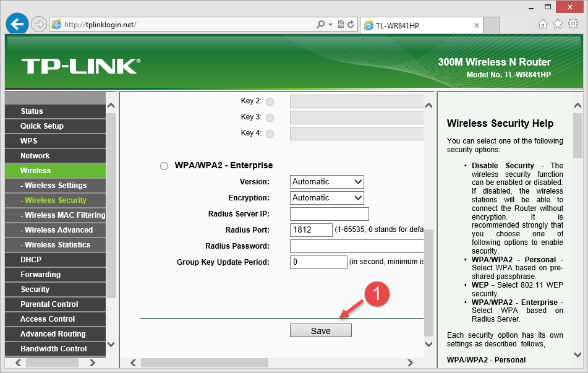Click the Key 2 text field
This screenshot has height=373, width=588.
coord(357,101)
